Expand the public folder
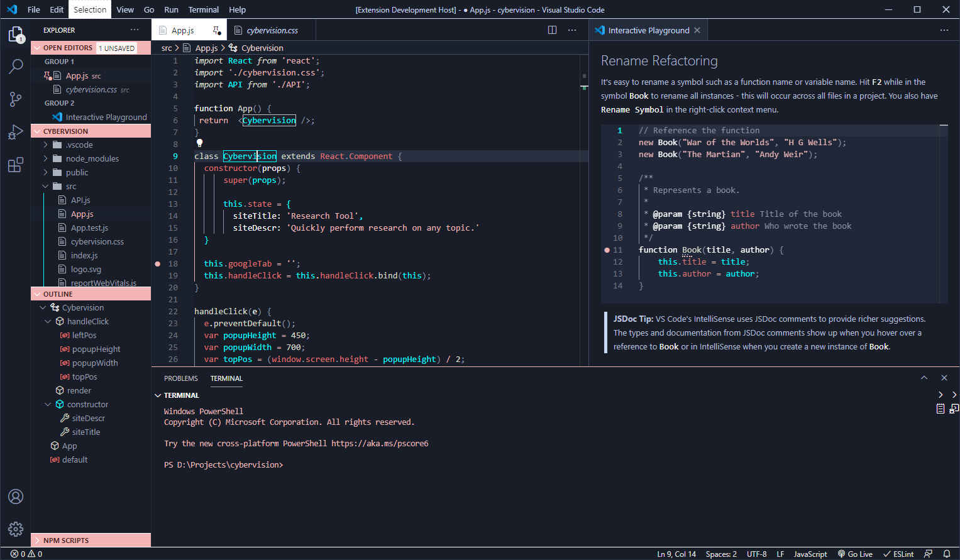The image size is (960, 560). [x=45, y=172]
